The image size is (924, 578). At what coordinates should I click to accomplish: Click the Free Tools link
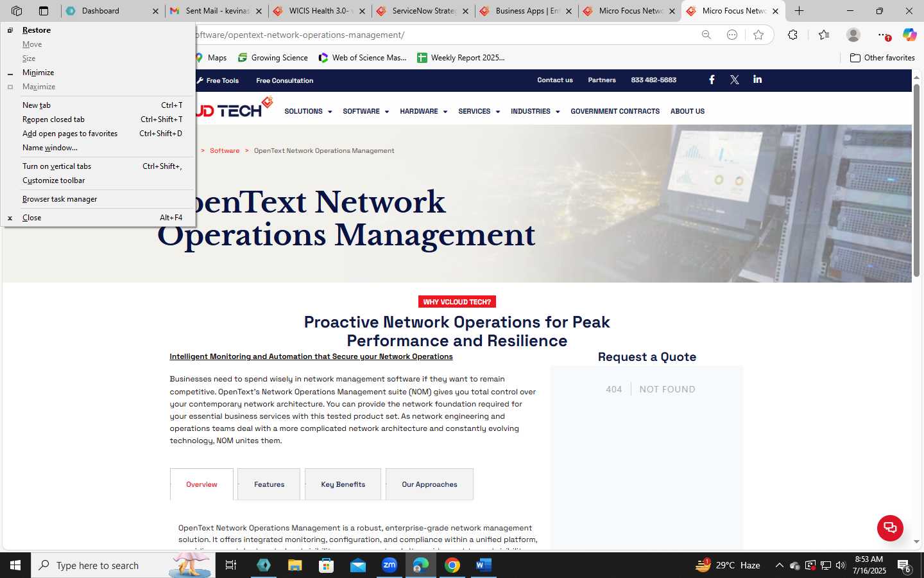tap(218, 80)
